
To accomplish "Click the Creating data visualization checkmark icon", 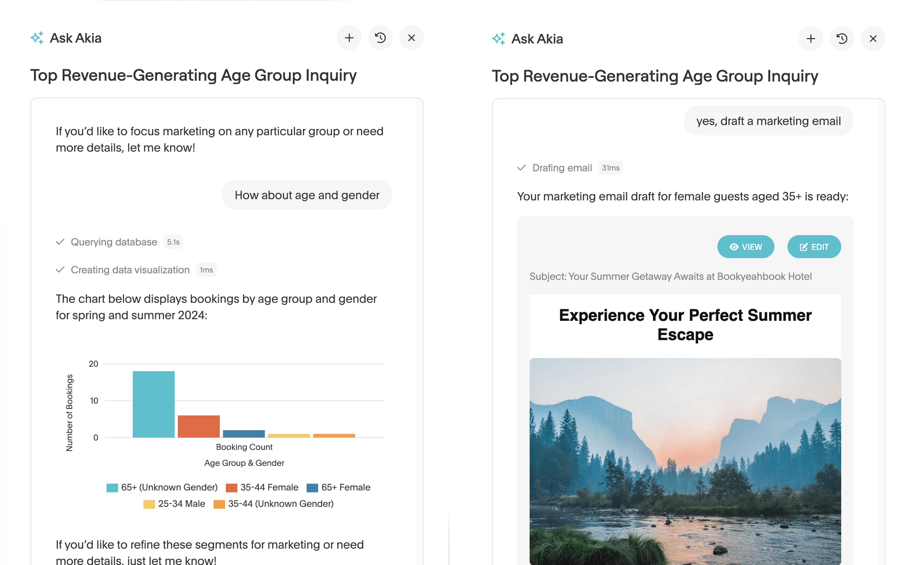I will pos(60,270).
